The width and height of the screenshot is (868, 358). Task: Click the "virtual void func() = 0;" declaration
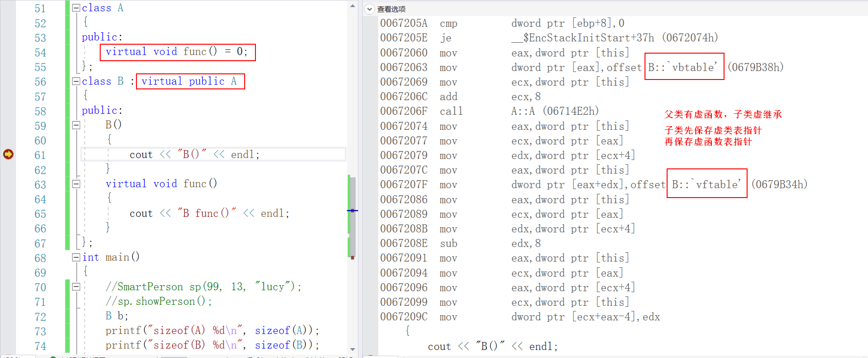tap(177, 52)
